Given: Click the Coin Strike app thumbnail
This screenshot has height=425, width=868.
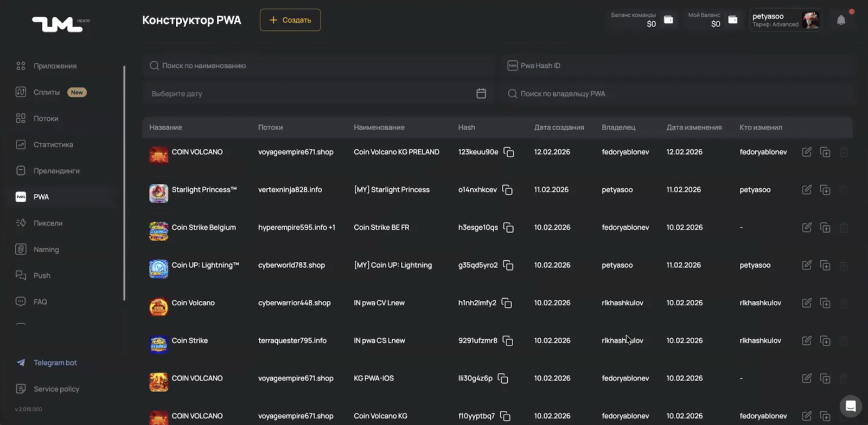Looking at the screenshot, I should point(158,344).
